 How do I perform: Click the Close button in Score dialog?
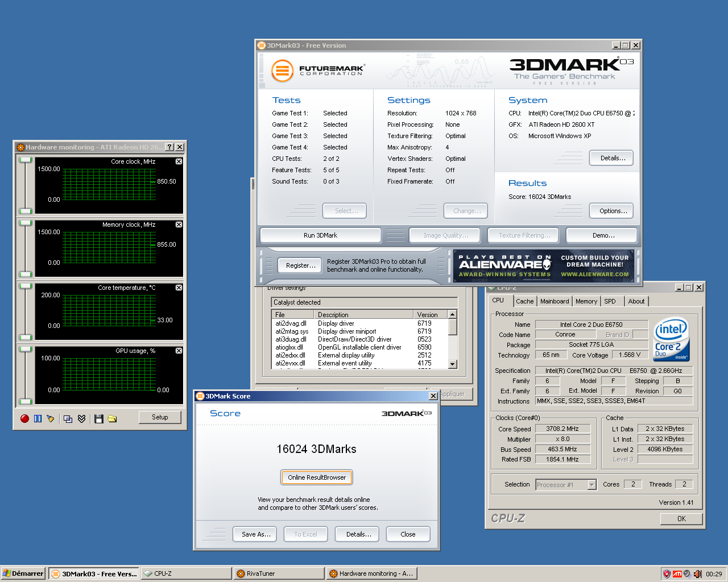(408, 534)
